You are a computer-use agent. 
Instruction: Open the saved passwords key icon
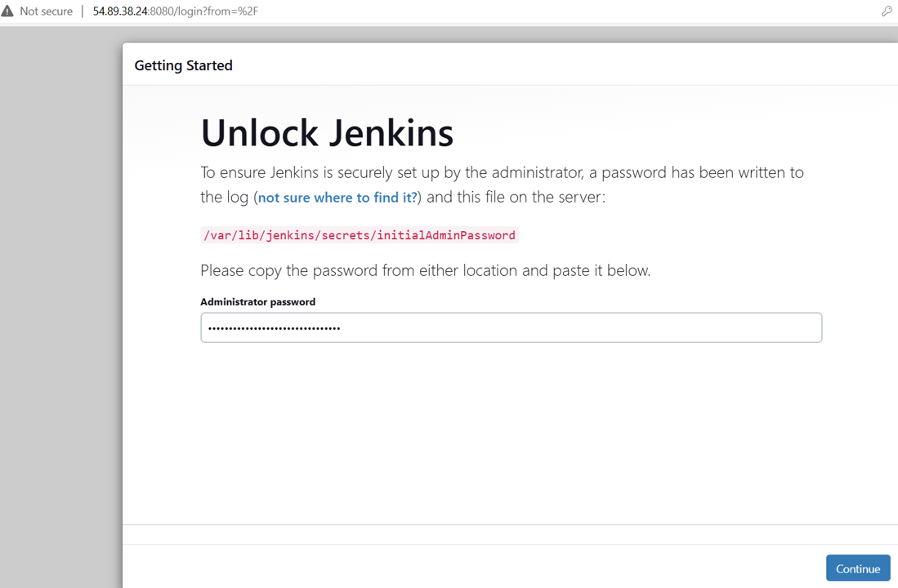[x=887, y=11]
